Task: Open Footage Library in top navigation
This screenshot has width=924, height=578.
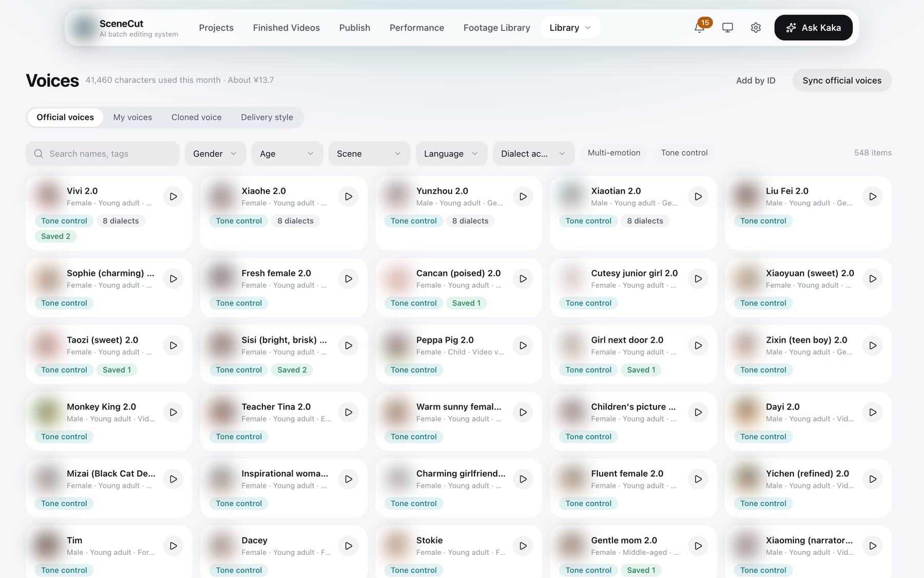Action: pos(496,28)
